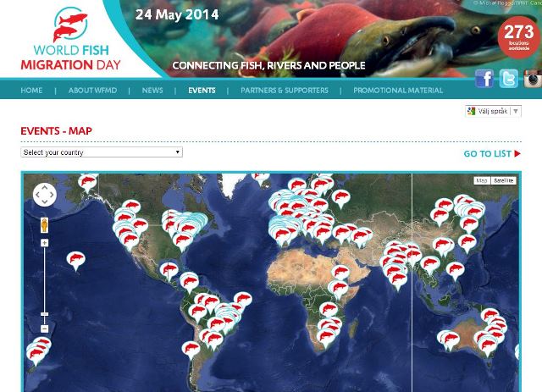Click the fish marker in the Pacific Ocean
The image size is (542, 392).
[75, 260]
